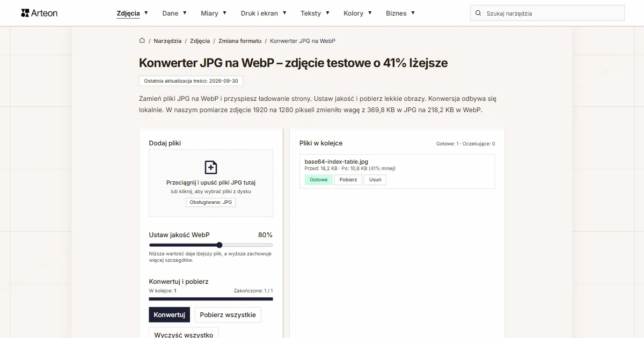Viewport: 644px width, 338px height.
Task: Click the file name base64-index-table.jpg
Action: point(336,161)
